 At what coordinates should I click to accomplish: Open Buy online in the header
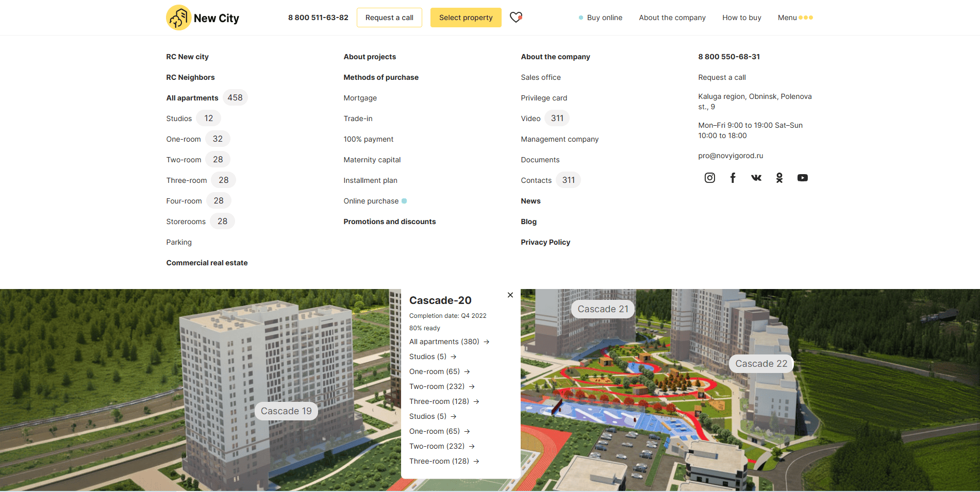click(x=604, y=18)
